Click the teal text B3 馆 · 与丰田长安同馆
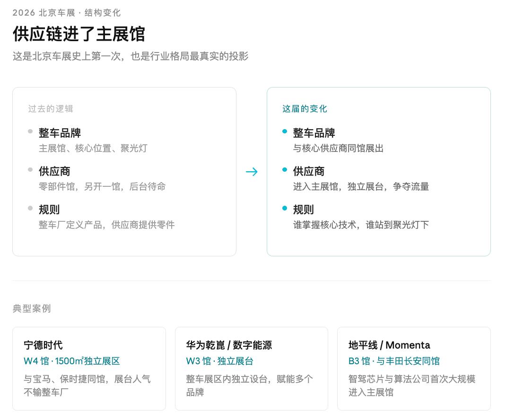This screenshot has height=420, width=506. (394, 361)
